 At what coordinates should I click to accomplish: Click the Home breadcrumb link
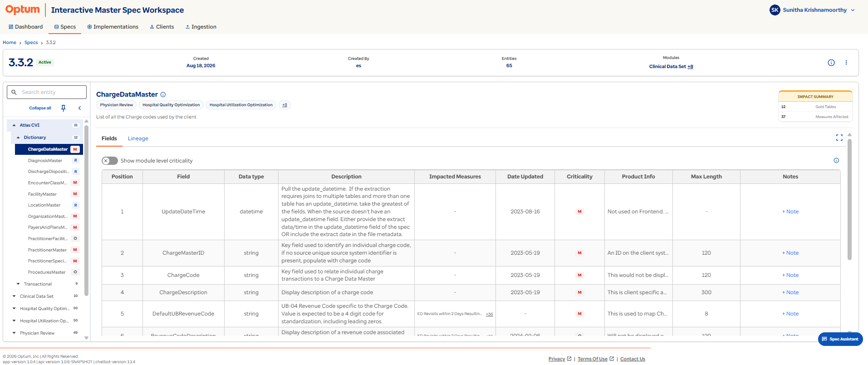click(10, 43)
